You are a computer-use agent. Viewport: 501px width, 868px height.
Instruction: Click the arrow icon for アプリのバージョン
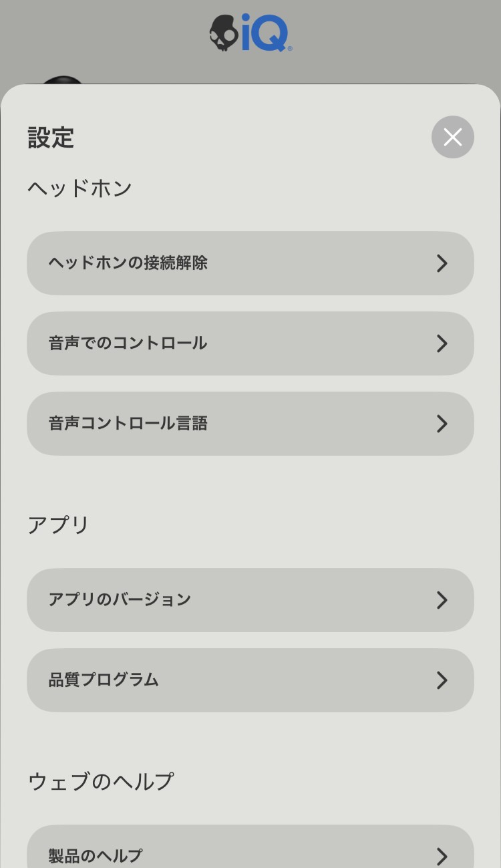pyautogui.click(x=442, y=600)
